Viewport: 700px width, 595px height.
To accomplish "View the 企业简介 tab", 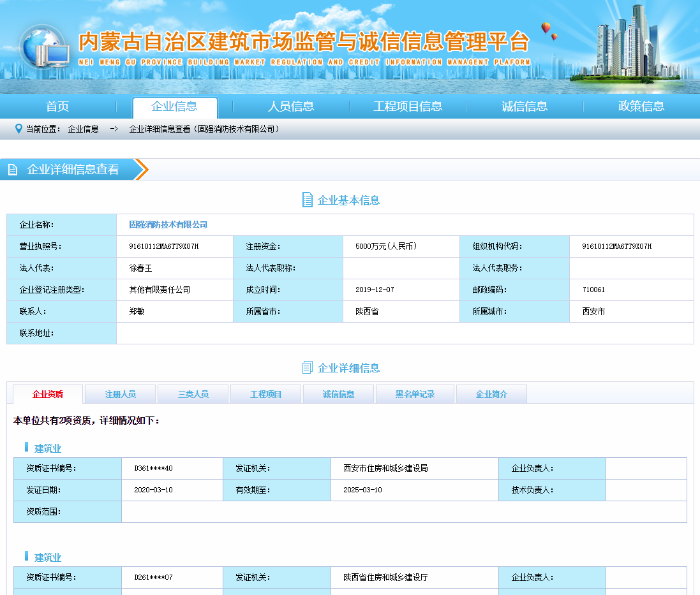I will [x=490, y=393].
